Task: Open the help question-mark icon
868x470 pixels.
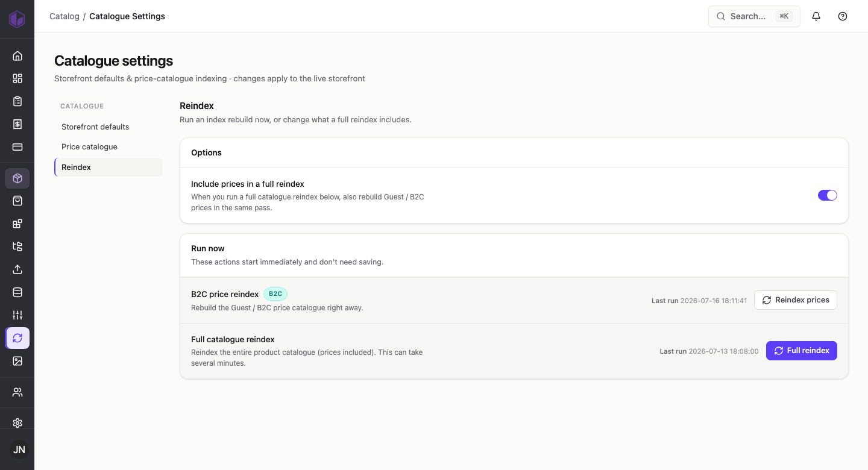Action: 843,16
